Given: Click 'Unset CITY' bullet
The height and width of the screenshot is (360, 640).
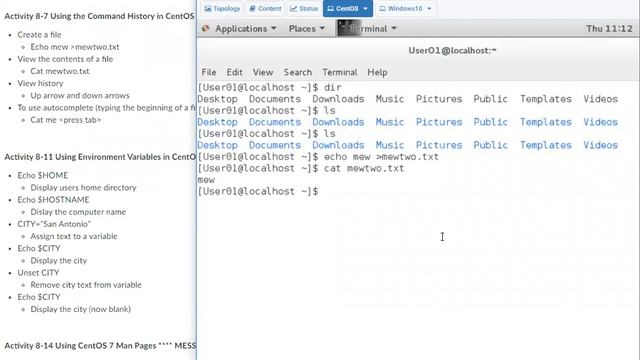Looking at the screenshot, I should pyautogui.click(x=38, y=273).
